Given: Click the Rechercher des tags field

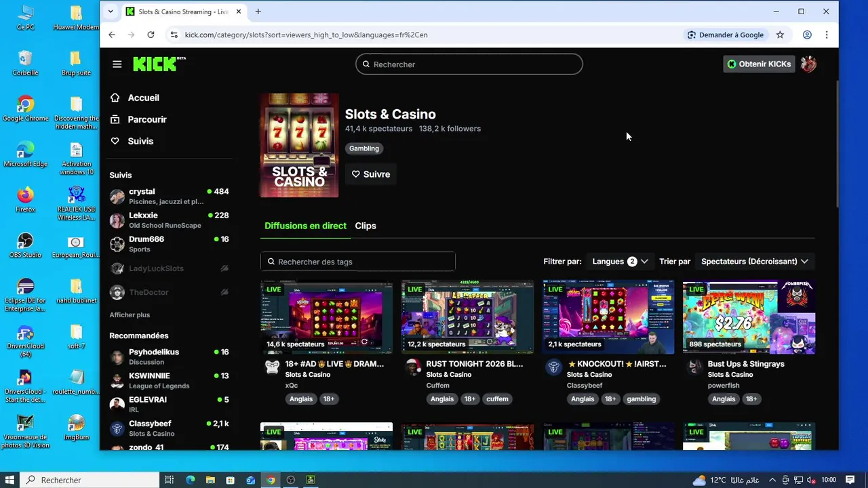Looking at the screenshot, I should pos(358,262).
